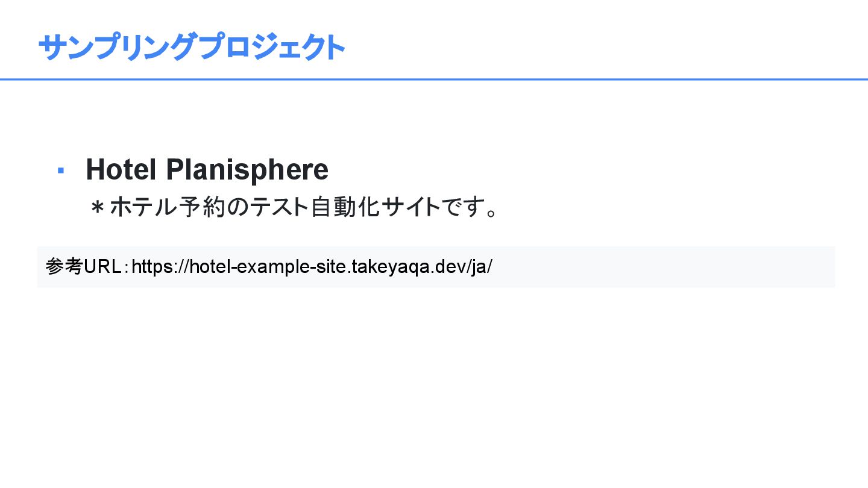
Task: Click the word Planisphere
Action: coord(247,170)
